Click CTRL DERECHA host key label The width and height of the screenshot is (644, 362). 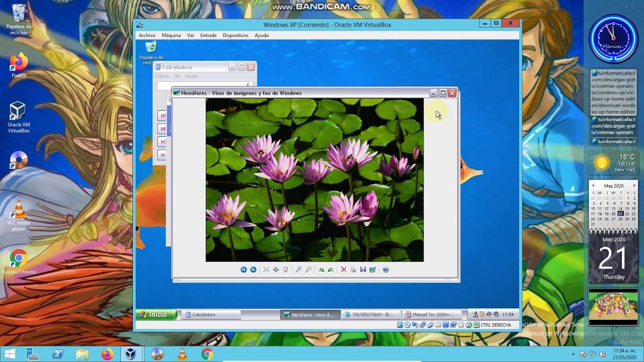coord(496,325)
